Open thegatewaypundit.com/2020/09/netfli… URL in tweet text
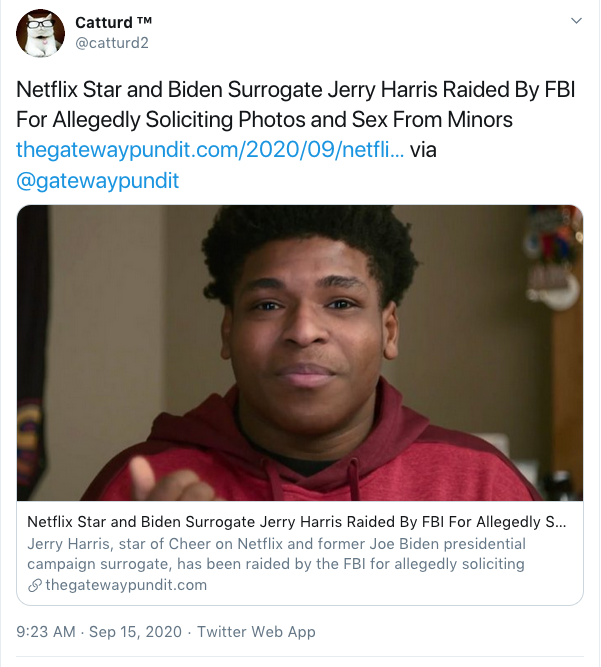The height and width of the screenshot is (667, 601). [210, 150]
